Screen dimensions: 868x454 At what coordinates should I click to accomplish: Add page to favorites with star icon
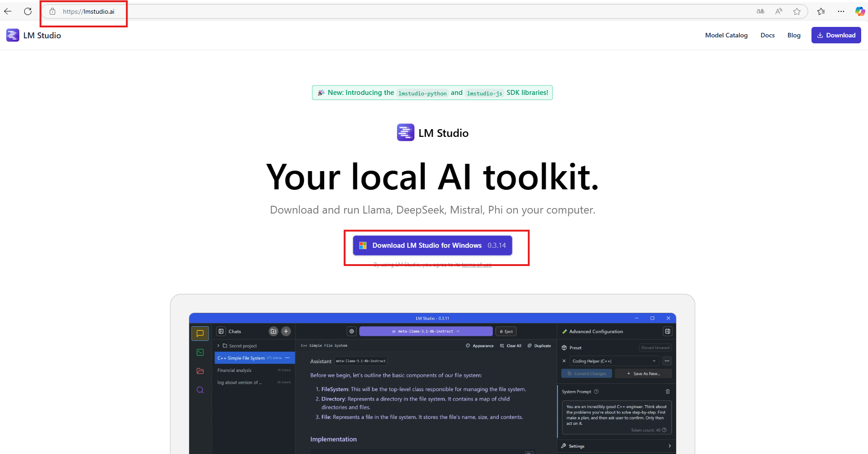click(x=797, y=11)
